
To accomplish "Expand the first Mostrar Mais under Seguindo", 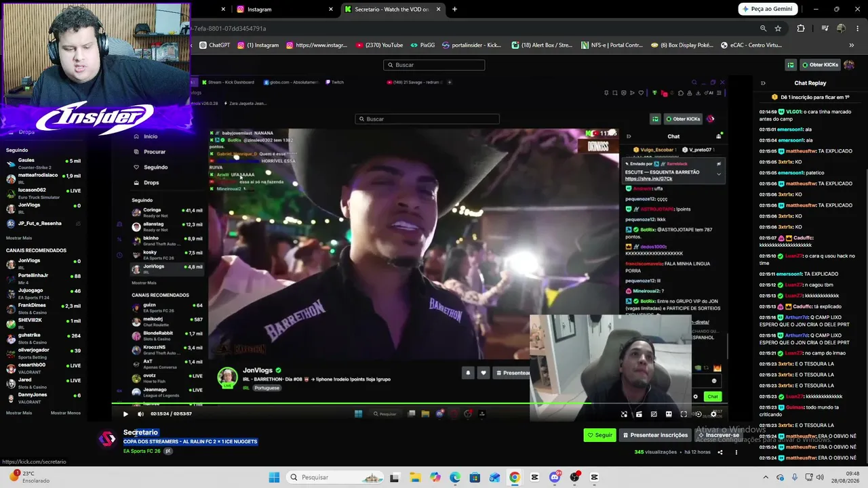I will click(x=19, y=238).
